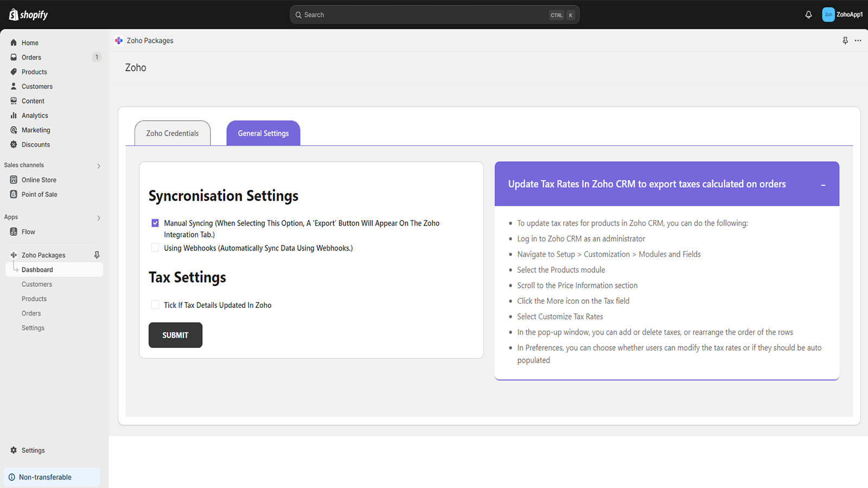868x488 pixels.
Task: Click the Shopify logo
Action: pos(29,15)
